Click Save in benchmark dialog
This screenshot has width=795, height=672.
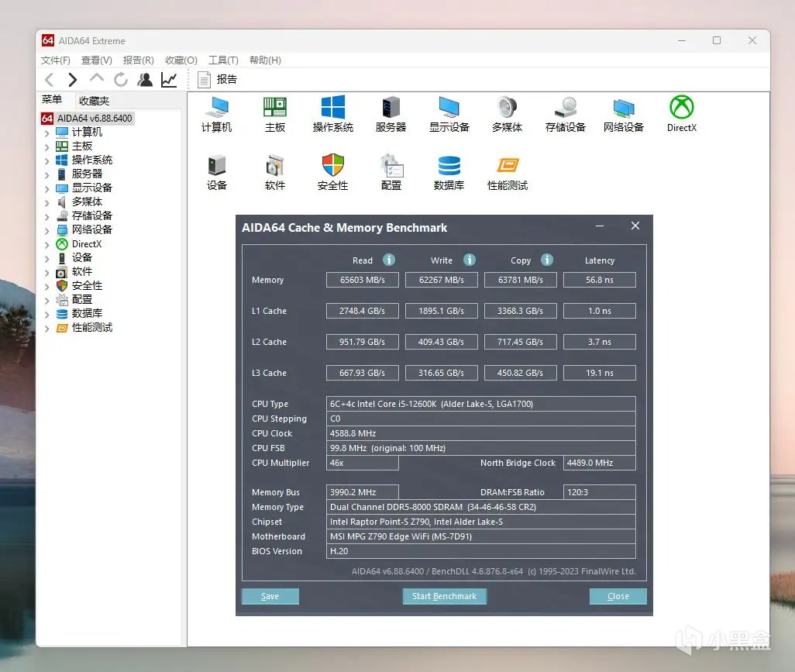click(x=270, y=596)
